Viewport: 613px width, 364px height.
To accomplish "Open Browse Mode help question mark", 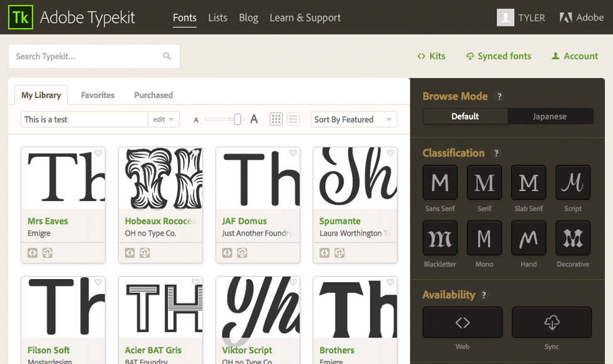I will click(x=499, y=97).
